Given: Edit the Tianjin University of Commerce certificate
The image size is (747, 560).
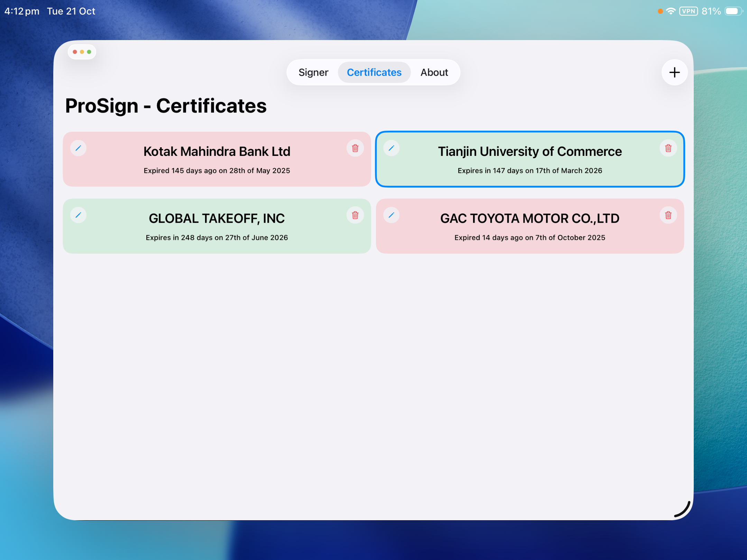Looking at the screenshot, I should [x=391, y=148].
